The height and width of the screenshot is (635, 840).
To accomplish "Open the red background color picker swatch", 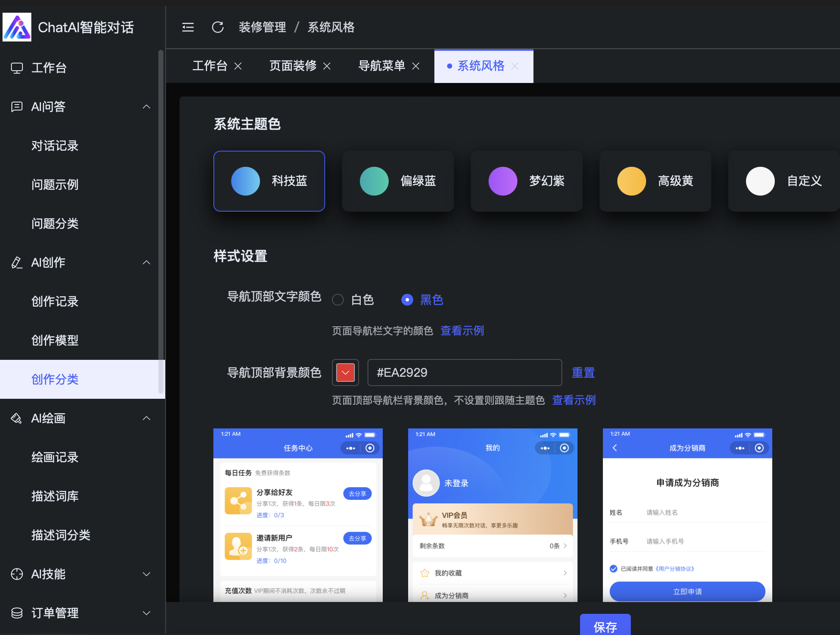I will tap(345, 373).
